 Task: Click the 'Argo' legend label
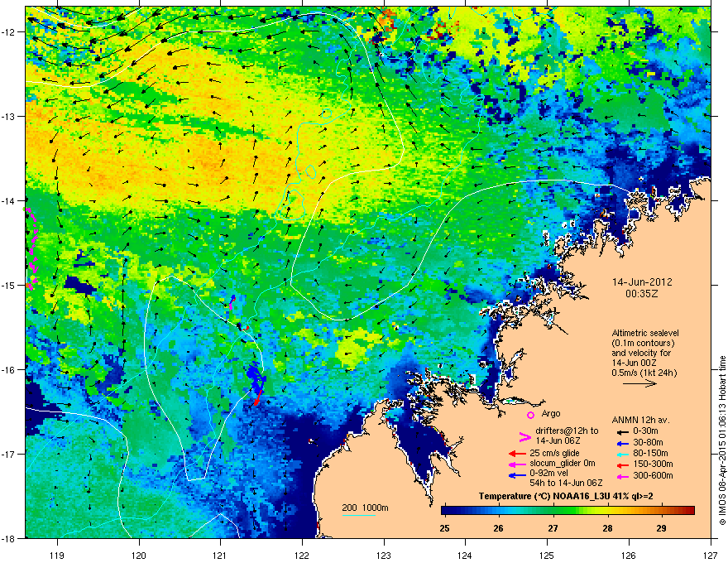551,413
